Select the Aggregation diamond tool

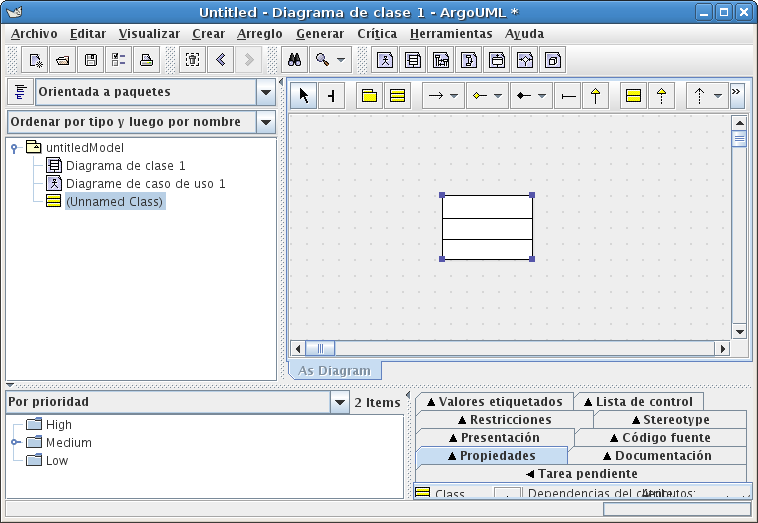pyautogui.click(x=480, y=96)
